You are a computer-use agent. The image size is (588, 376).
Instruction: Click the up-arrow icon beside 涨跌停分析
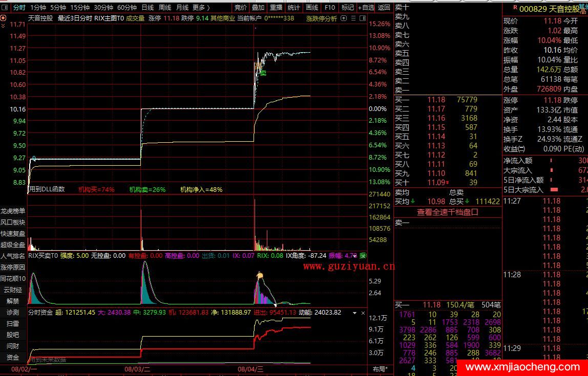343,18
